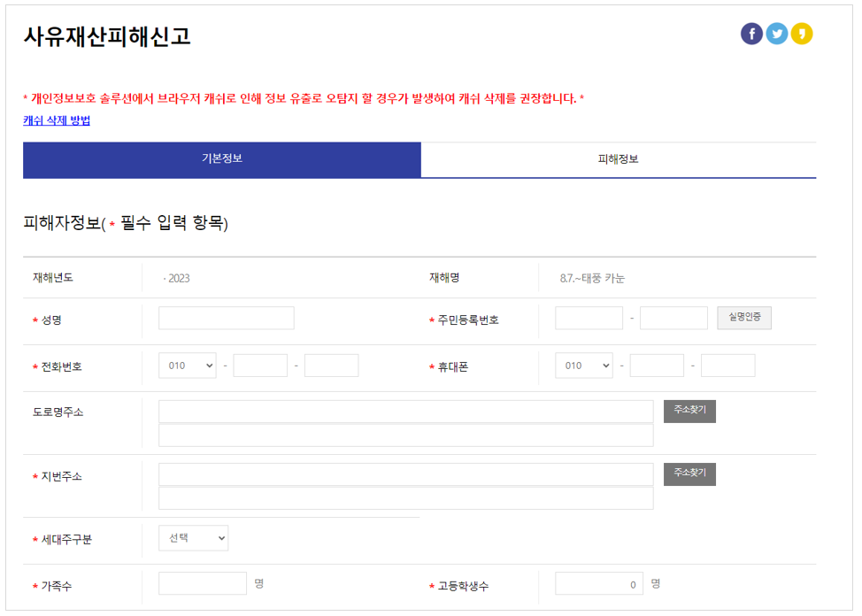Click 주소찾기 next to 도로명주소
This screenshot has height=616, width=862.
(689, 411)
